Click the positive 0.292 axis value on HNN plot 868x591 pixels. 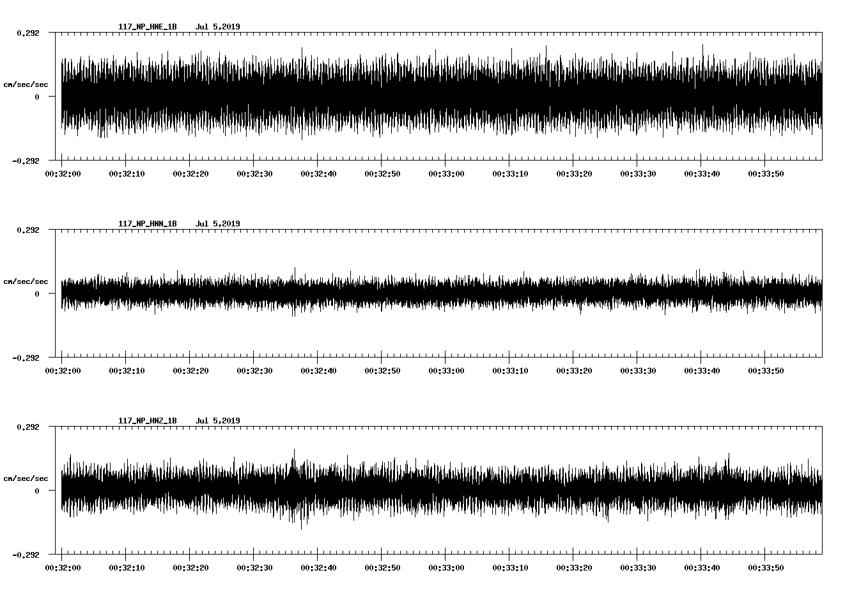tap(28, 230)
